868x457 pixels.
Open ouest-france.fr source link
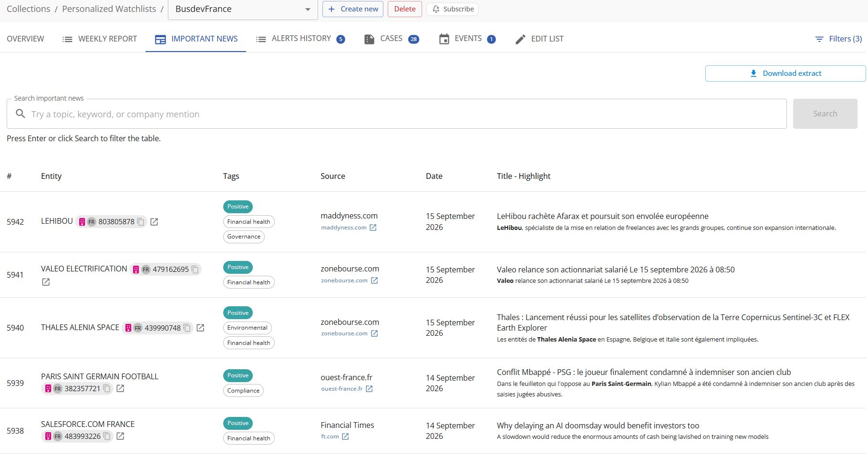coord(347,389)
